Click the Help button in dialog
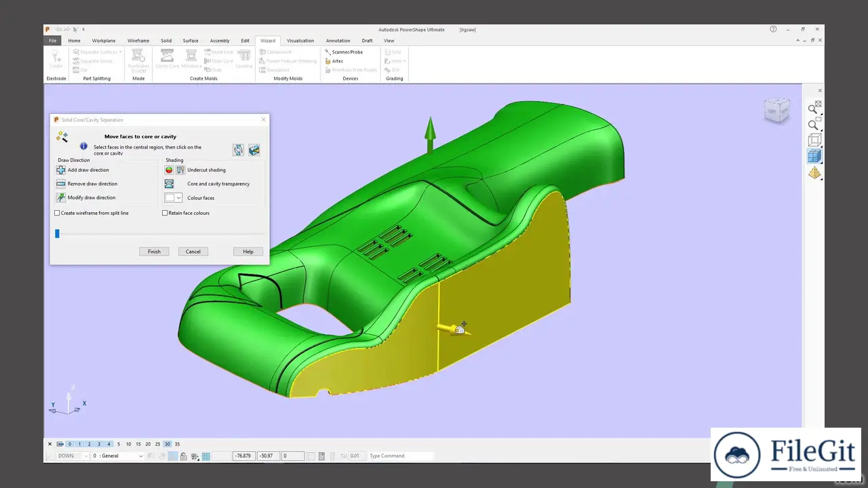868x488 pixels. (x=248, y=251)
